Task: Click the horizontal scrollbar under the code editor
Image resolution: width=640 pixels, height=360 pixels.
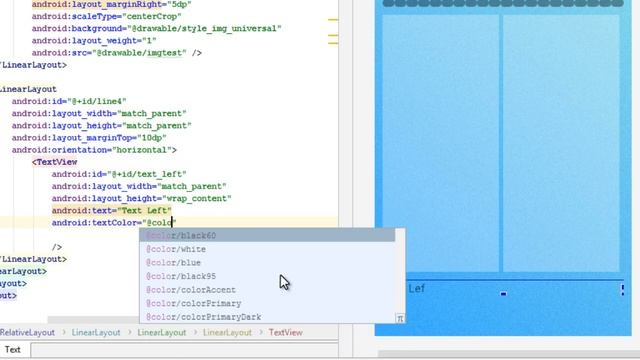Action: (x=93, y=320)
